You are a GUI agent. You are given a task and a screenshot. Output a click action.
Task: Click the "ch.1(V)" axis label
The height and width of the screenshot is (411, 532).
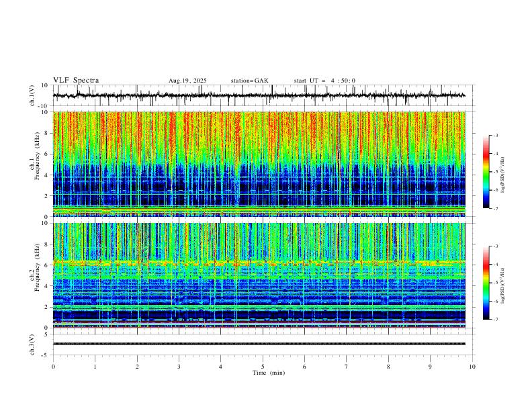click(x=32, y=95)
